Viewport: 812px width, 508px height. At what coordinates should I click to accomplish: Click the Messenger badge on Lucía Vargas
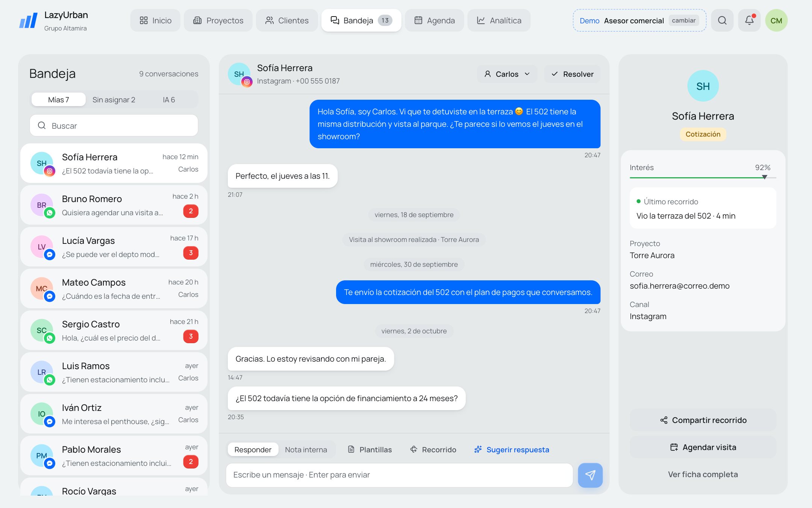[50, 254]
